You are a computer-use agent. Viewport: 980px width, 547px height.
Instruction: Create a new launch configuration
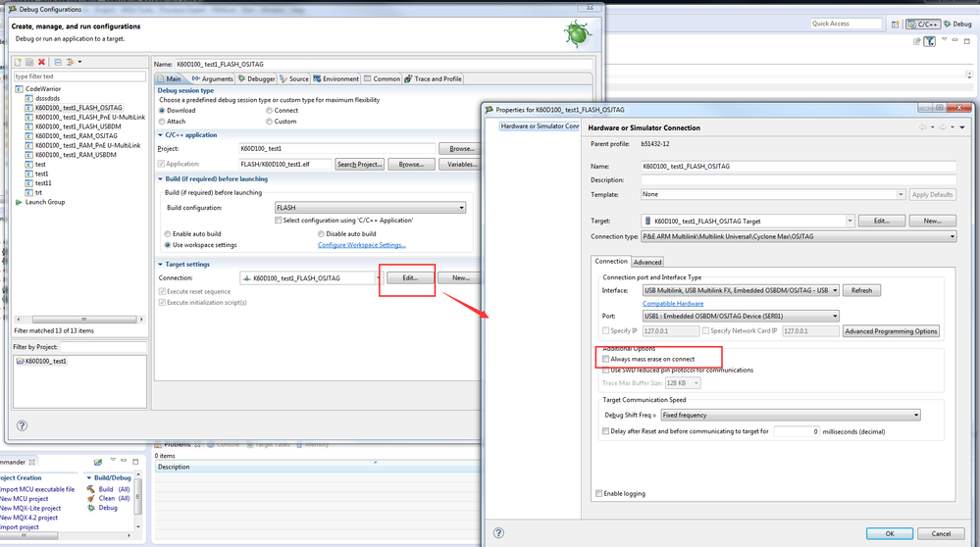pyautogui.click(x=18, y=62)
